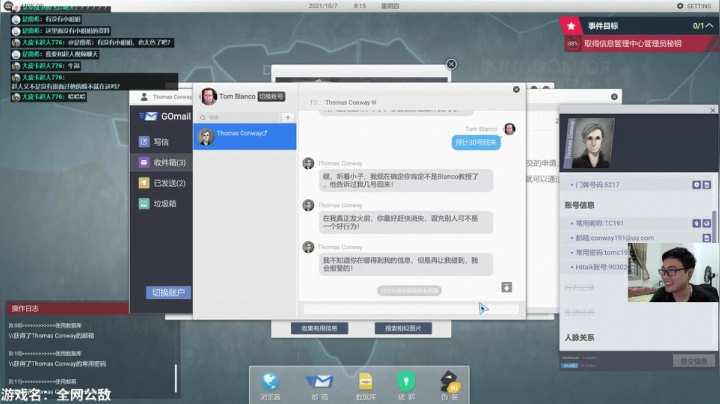Image resolution: width=720 pixels, height=404 pixels.
Task: Close the GOmail back window with its round X
Action: tap(614, 97)
